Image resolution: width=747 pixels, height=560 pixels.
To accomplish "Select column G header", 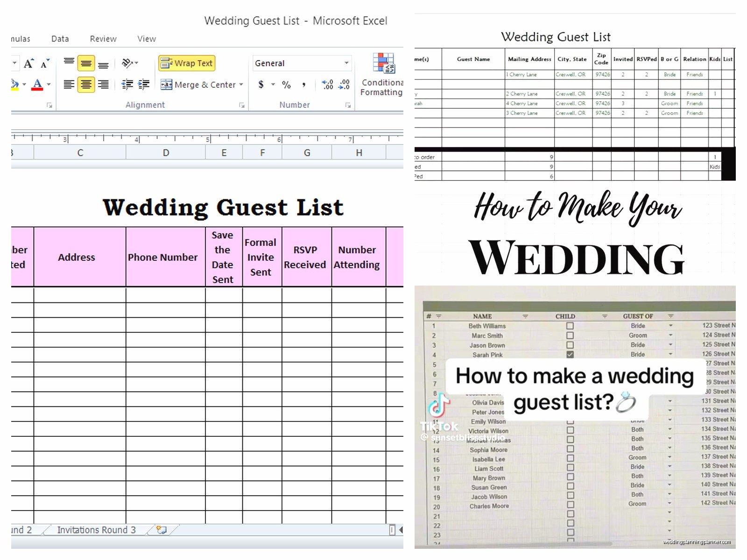I will click(307, 153).
